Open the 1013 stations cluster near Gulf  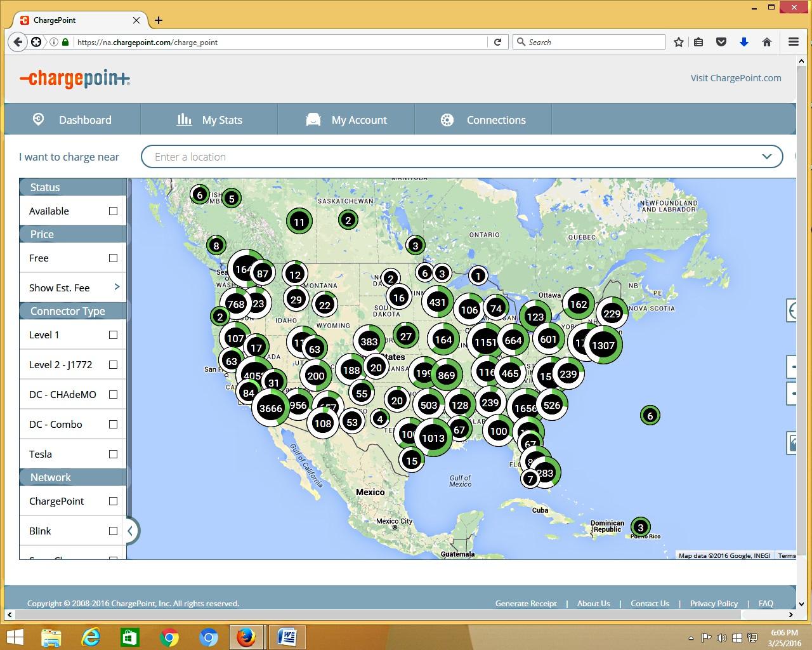pyautogui.click(x=433, y=438)
